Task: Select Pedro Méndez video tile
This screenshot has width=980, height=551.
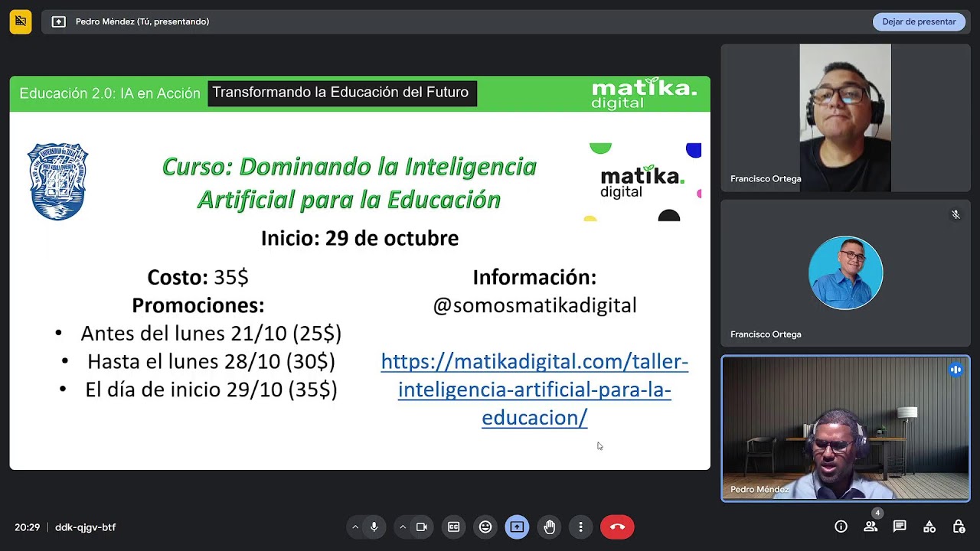Action: pos(845,429)
